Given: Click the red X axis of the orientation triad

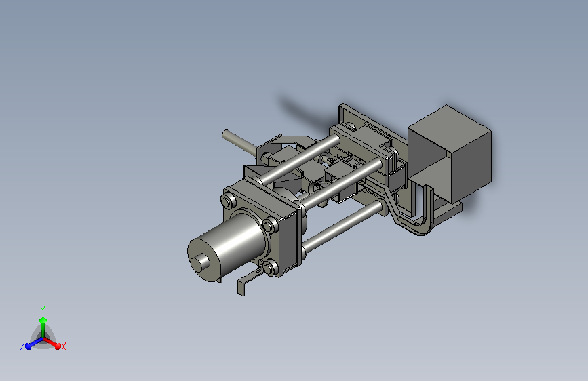Looking at the screenshot, I should (x=52, y=343).
